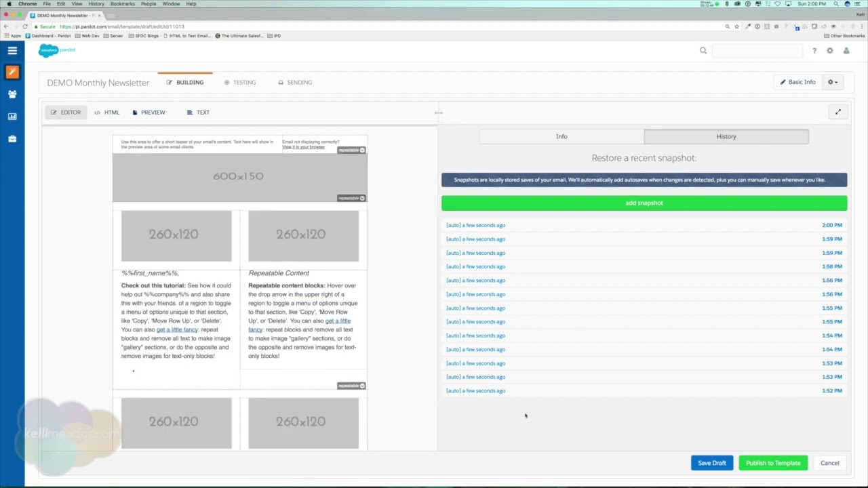Open Chrome's three-dot menu

863,26
